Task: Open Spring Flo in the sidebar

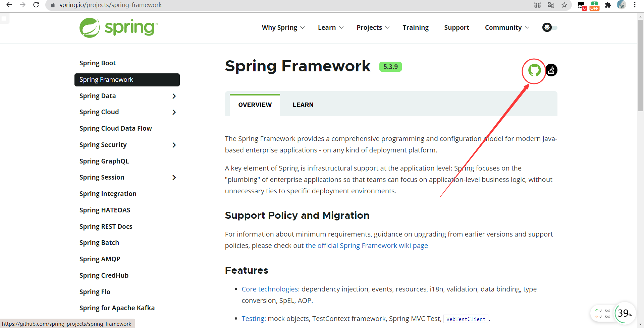Action: 95,292
